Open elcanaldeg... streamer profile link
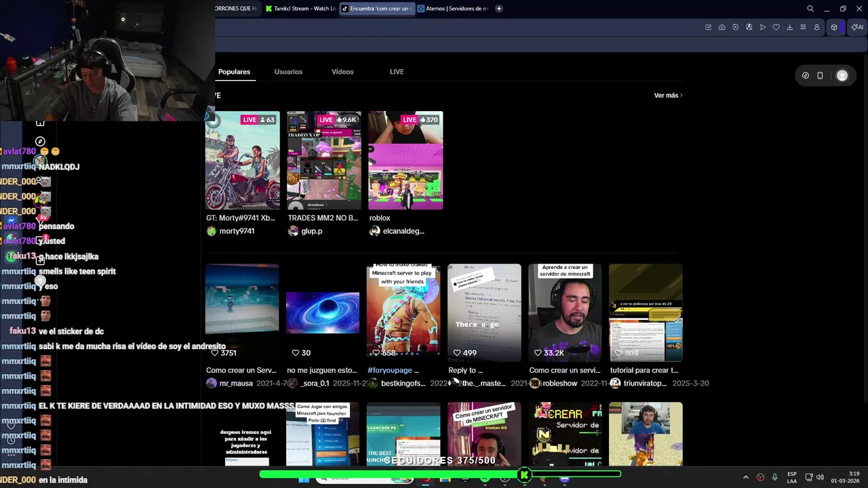 pyautogui.click(x=403, y=231)
